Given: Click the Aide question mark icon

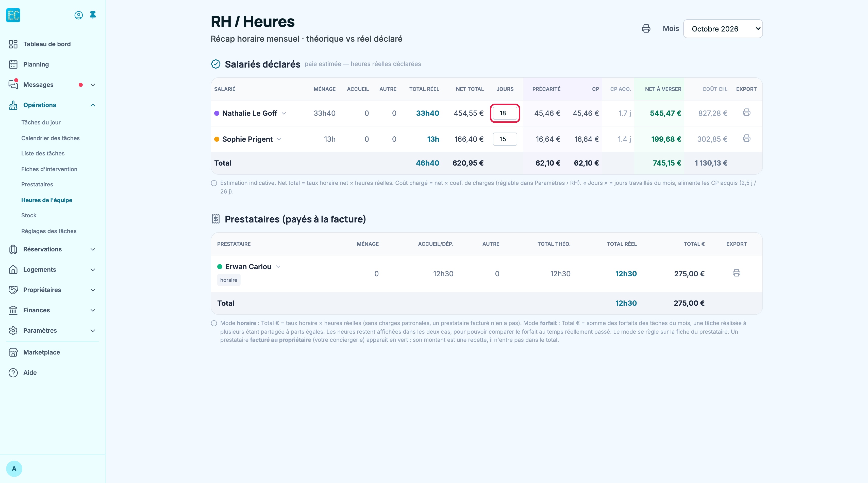Looking at the screenshot, I should [13, 373].
